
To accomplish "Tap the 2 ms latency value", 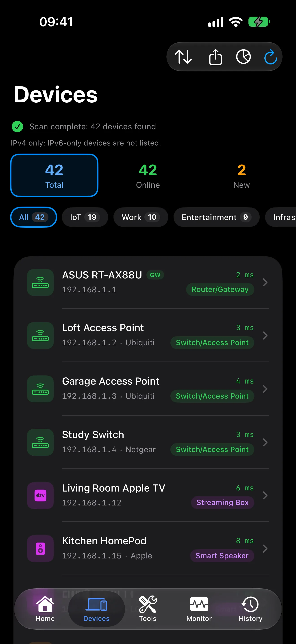I will click(x=245, y=275).
